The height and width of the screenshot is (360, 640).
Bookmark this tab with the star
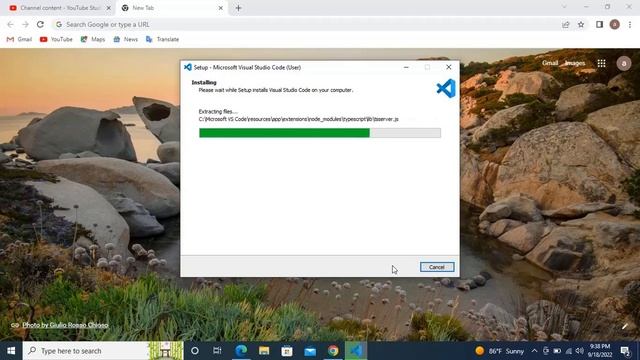[581, 24]
